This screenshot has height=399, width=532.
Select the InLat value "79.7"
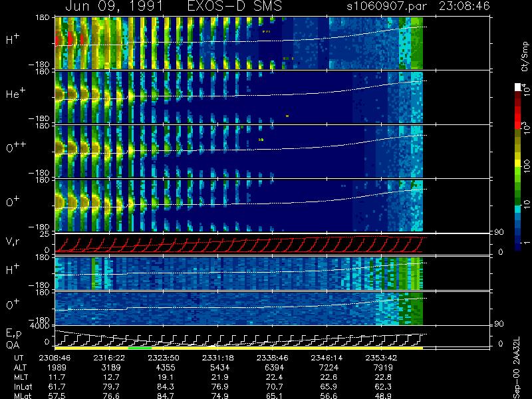[111, 386]
